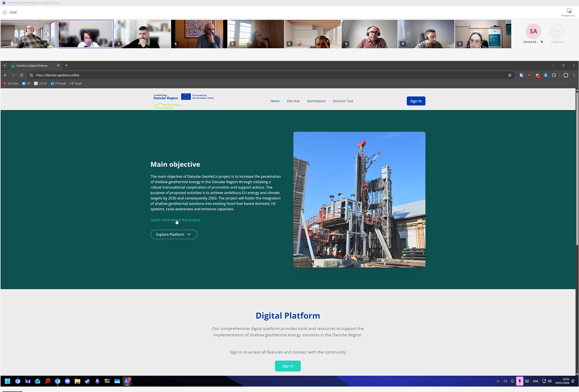This screenshot has height=392, width=579.
Task: Open new browser tab with plus
Action: 66,65
